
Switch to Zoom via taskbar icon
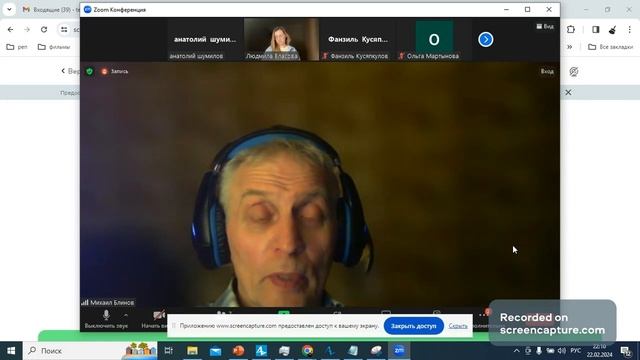(399, 351)
